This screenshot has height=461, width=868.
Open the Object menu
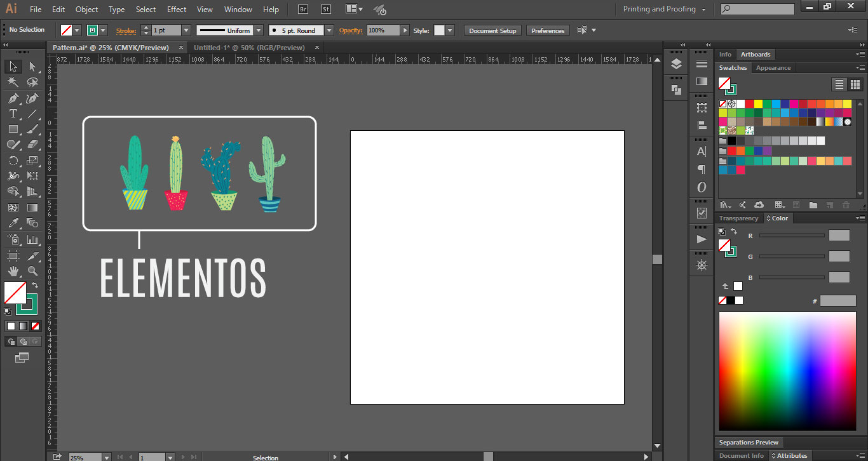click(x=86, y=10)
